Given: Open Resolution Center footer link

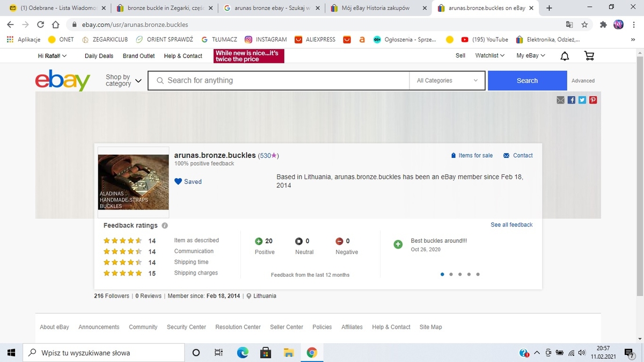Looking at the screenshot, I should coord(238,327).
